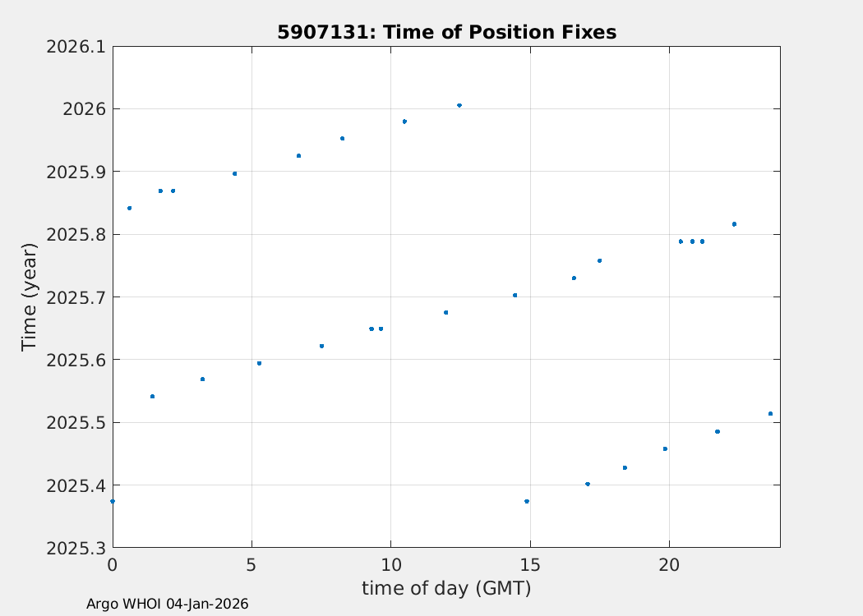Click the "Time (year)" y-axis label

[x=30, y=297]
